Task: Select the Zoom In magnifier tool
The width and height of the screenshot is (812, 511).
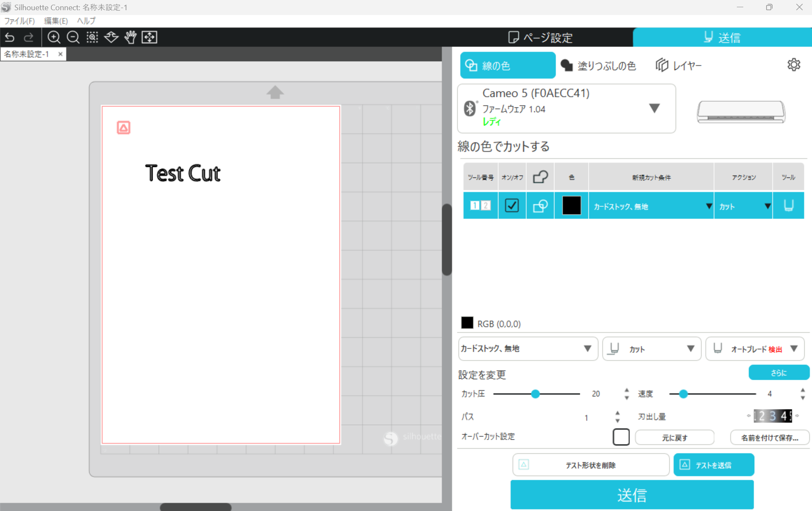Action: click(x=53, y=37)
